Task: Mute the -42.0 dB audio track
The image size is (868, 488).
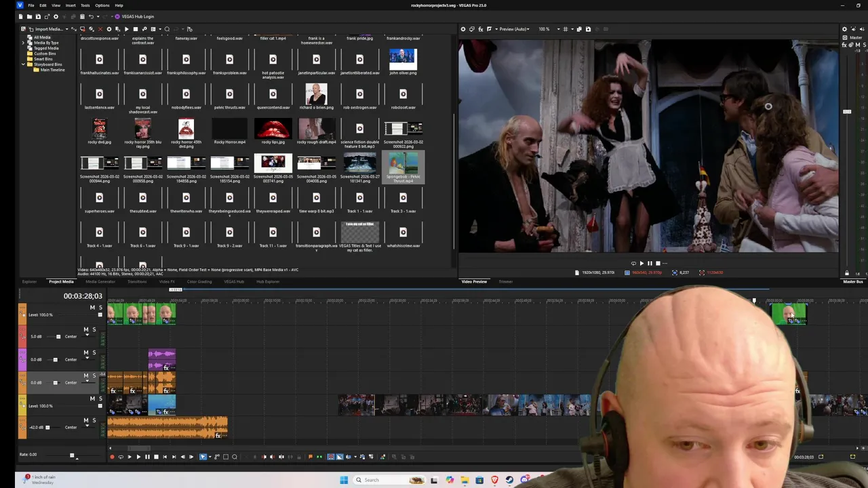Action: pos(86,421)
